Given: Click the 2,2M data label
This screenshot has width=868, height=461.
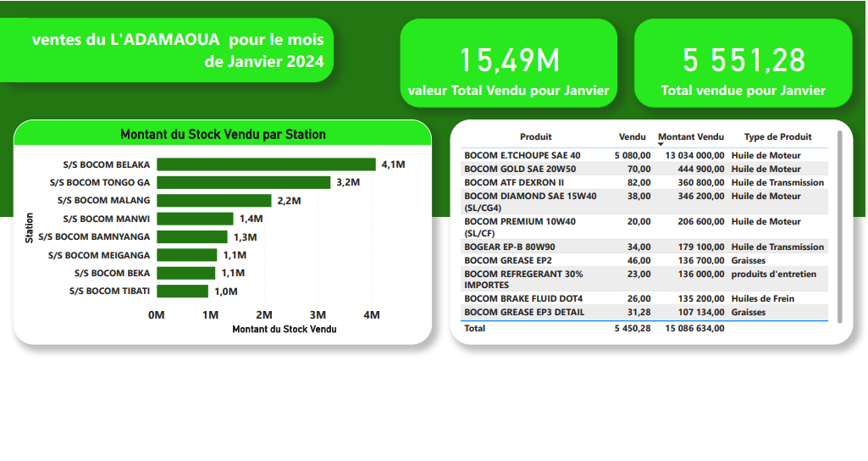Looking at the screenshot, I should coord(289,201).
